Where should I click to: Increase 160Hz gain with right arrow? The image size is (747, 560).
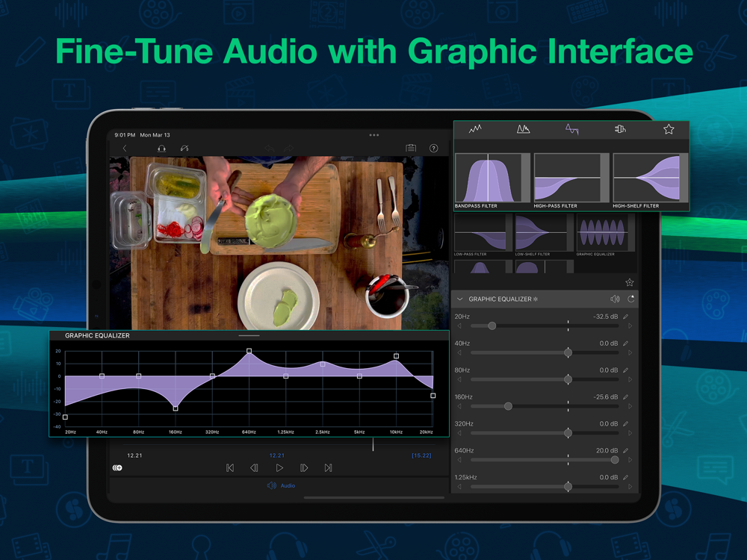tap(630, 406)
